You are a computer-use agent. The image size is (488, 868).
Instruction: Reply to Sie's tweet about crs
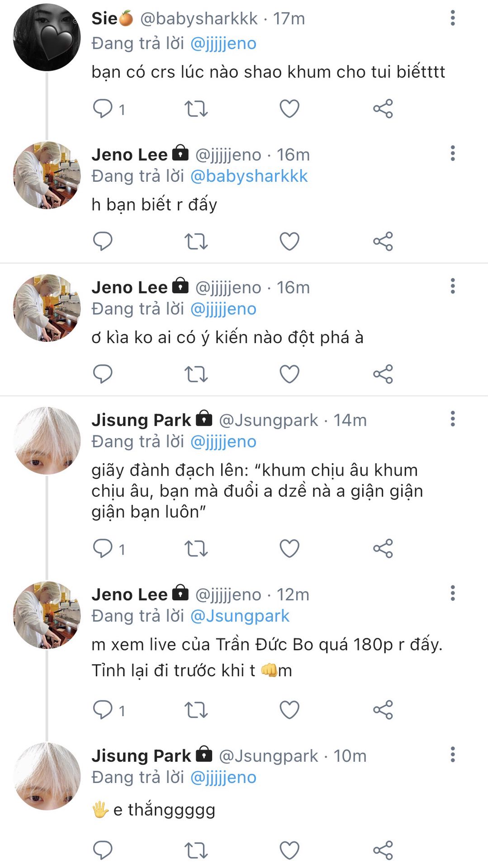tap(103, 108)
